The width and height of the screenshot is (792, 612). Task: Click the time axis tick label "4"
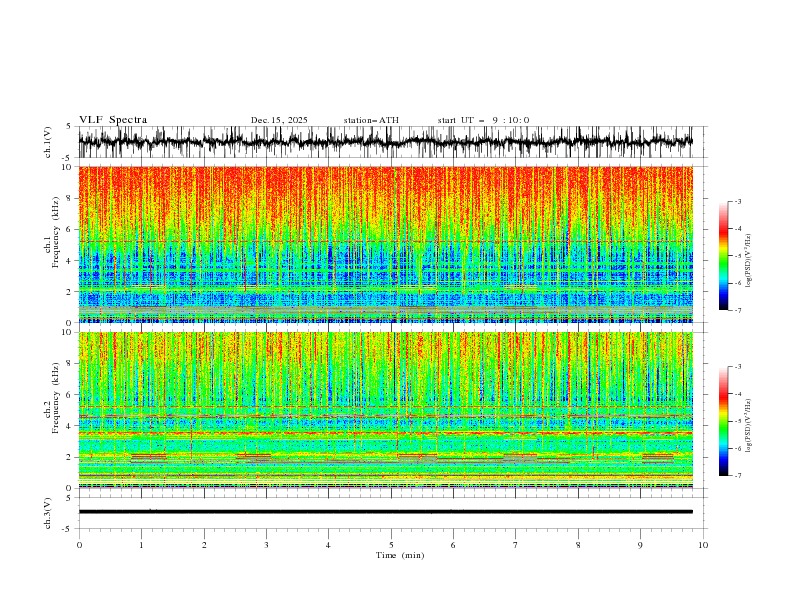tap(328, 545)
